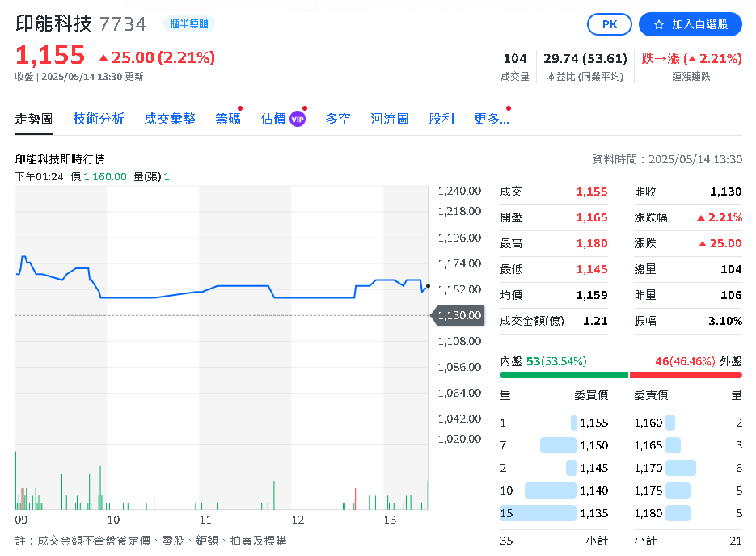Add stock via 加入自選股 button
Image resolution: width=756 pixels, height=556 pixels.
click(x=690, y=24)
